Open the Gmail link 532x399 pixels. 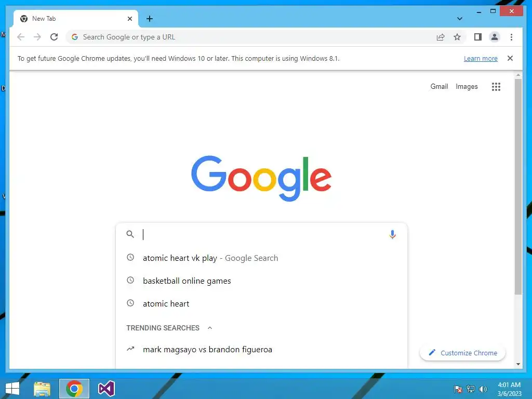tap(439, 87)
